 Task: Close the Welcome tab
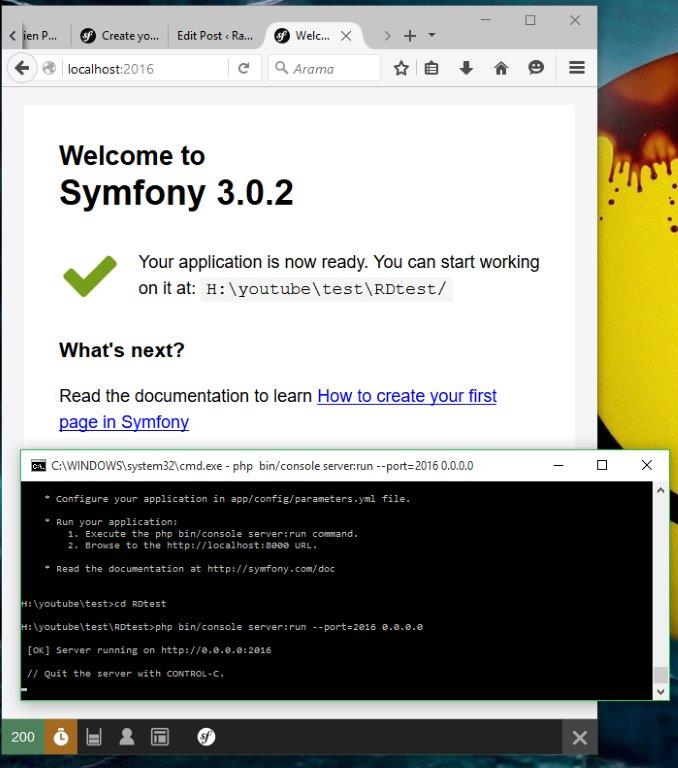[346, 36]
